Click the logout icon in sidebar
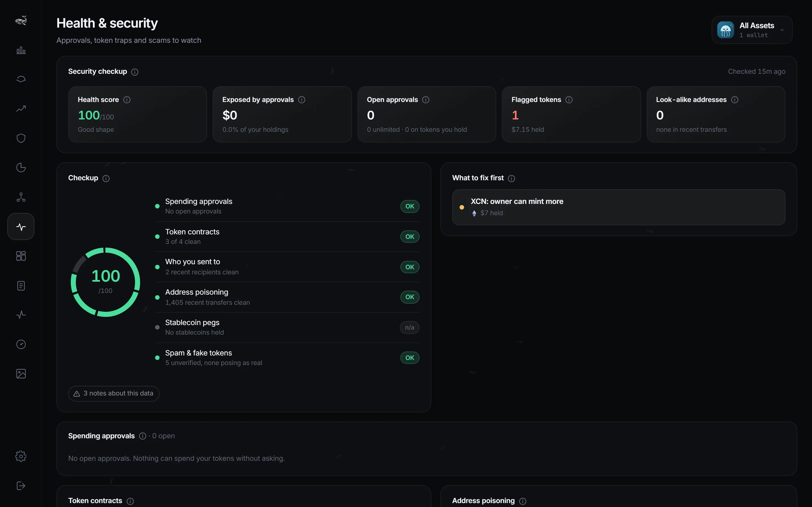 21,486
